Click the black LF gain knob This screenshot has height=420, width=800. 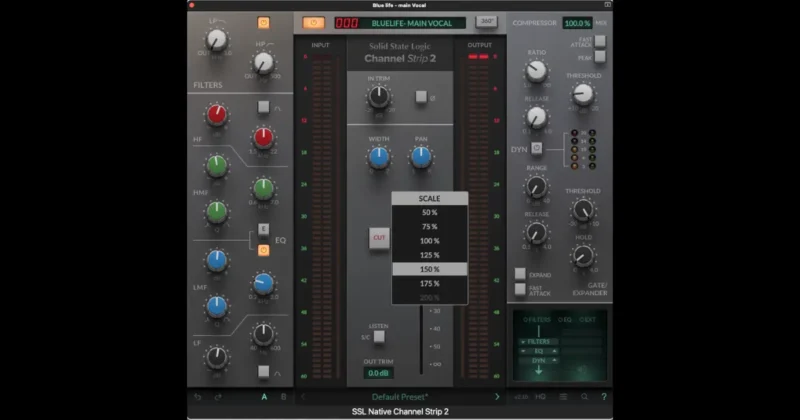tap(216, 357)
